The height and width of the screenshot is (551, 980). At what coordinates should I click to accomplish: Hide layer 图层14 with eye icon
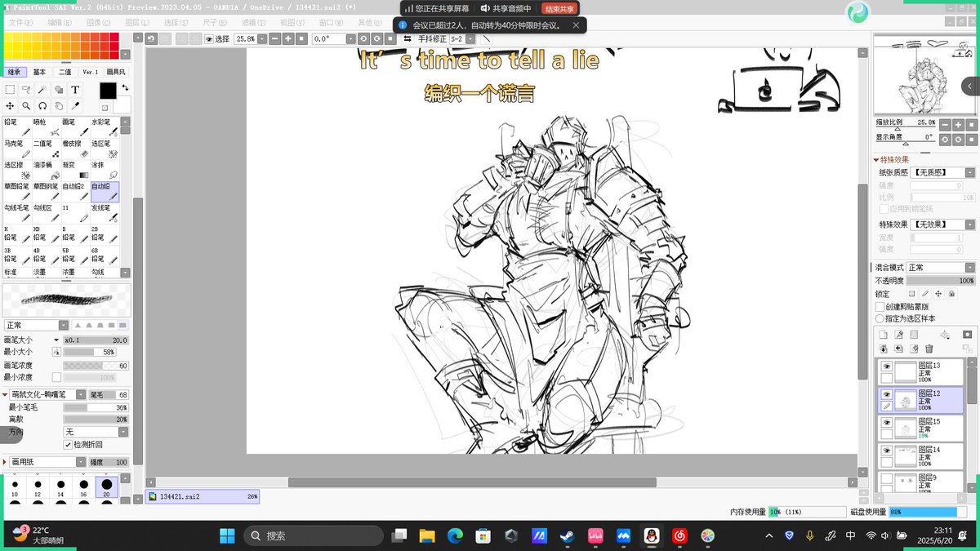pos(886,450)
